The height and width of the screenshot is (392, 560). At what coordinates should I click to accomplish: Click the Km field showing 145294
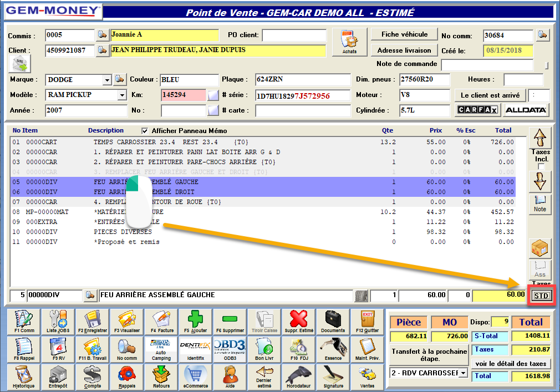point(183,95)
